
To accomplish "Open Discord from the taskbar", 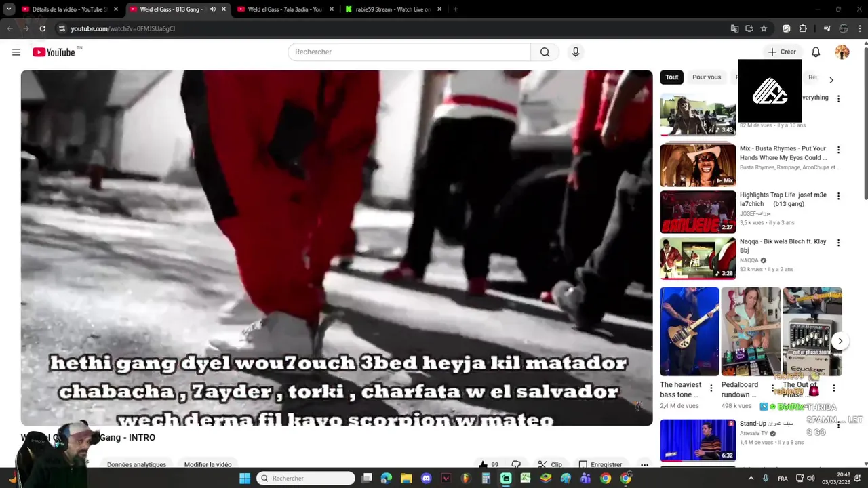I will 426,479.
